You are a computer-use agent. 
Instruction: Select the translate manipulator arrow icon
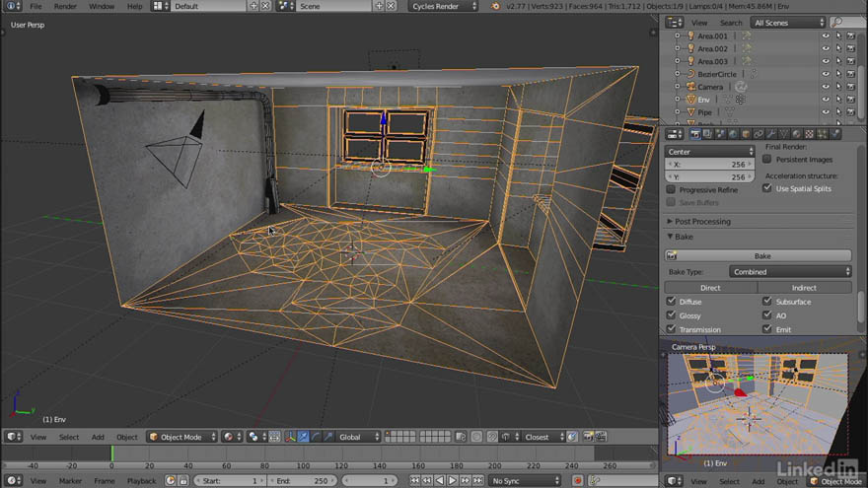click(x=304, y=437)
